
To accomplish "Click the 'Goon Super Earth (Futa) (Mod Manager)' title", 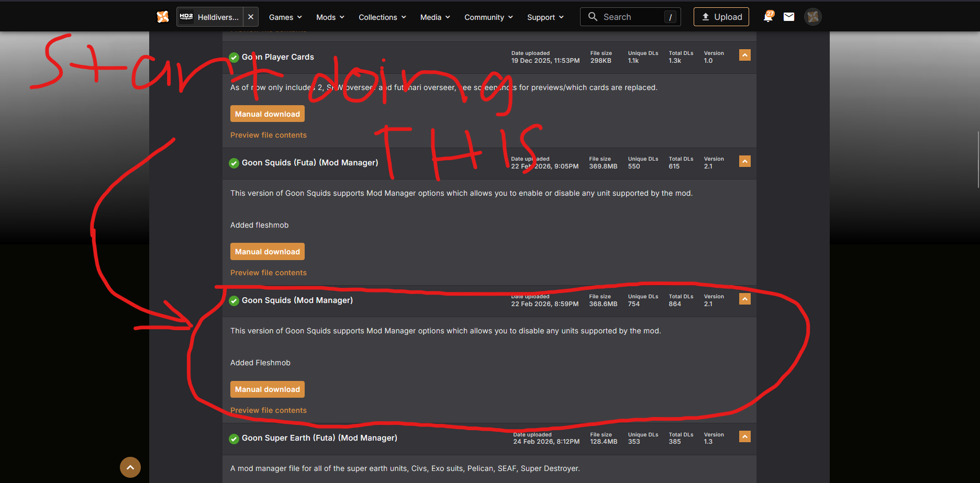I will (x=319, y=438).
